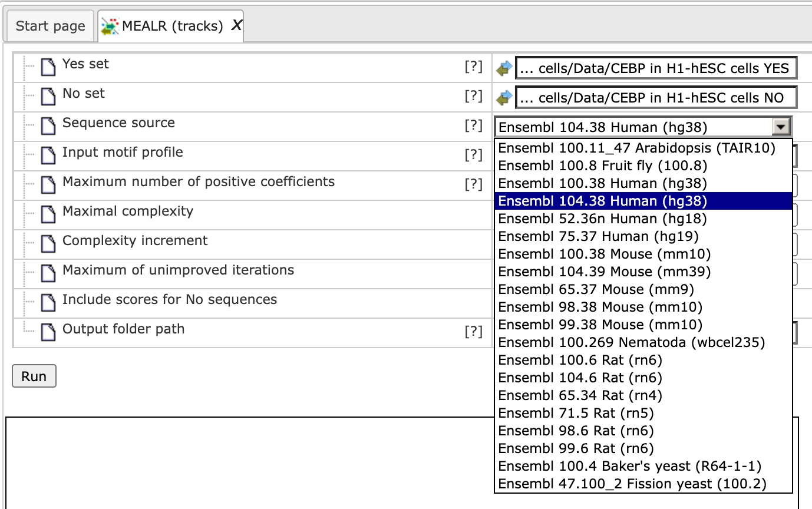Choose Ensembl 100.8 Fruit fly (100.8)
Viewport: 812px width, 509px height.
point(643,166)
